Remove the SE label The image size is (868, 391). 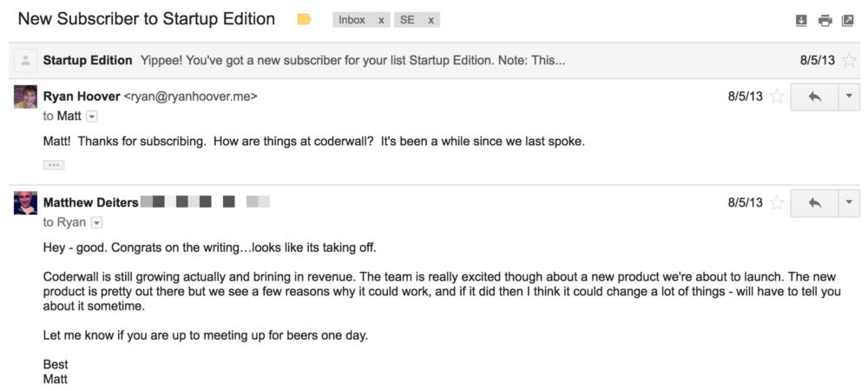point(431,21)
